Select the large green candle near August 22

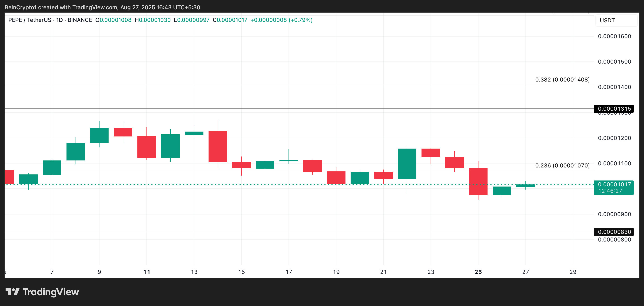click(407, 164)
